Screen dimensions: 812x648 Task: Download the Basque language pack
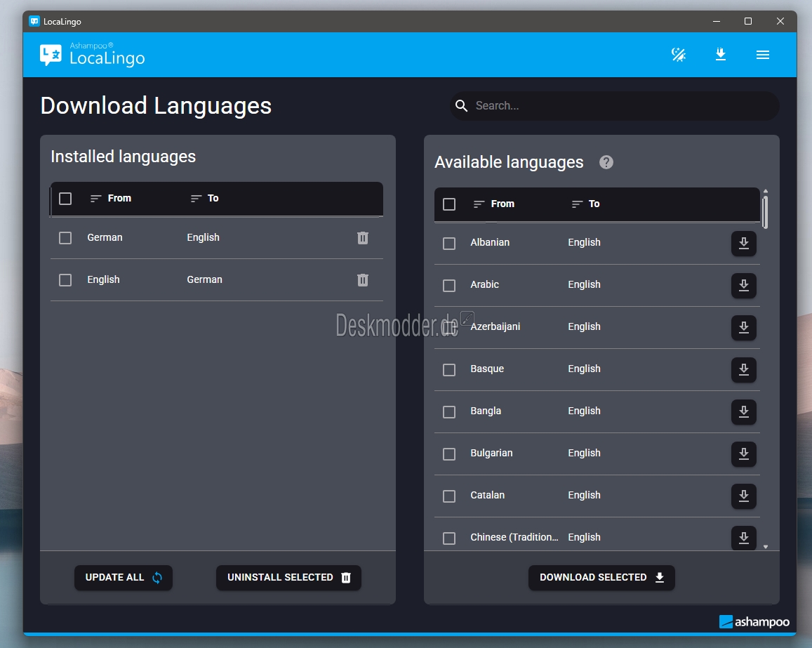point(744,370)
